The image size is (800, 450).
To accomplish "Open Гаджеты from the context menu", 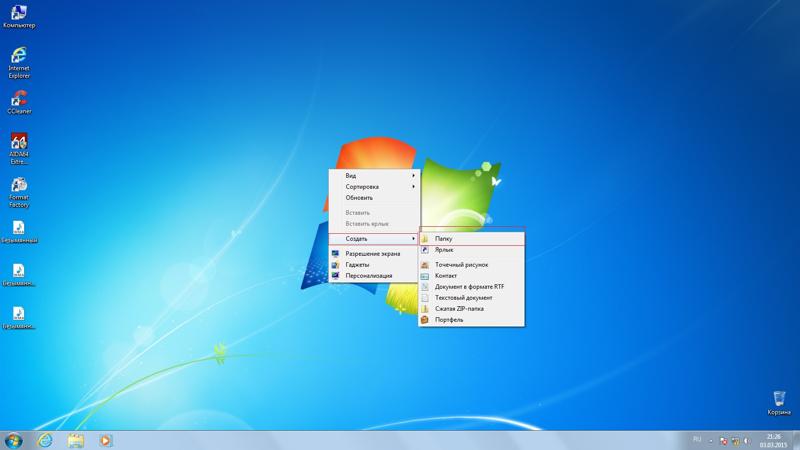I will click(x=374, y=265).
